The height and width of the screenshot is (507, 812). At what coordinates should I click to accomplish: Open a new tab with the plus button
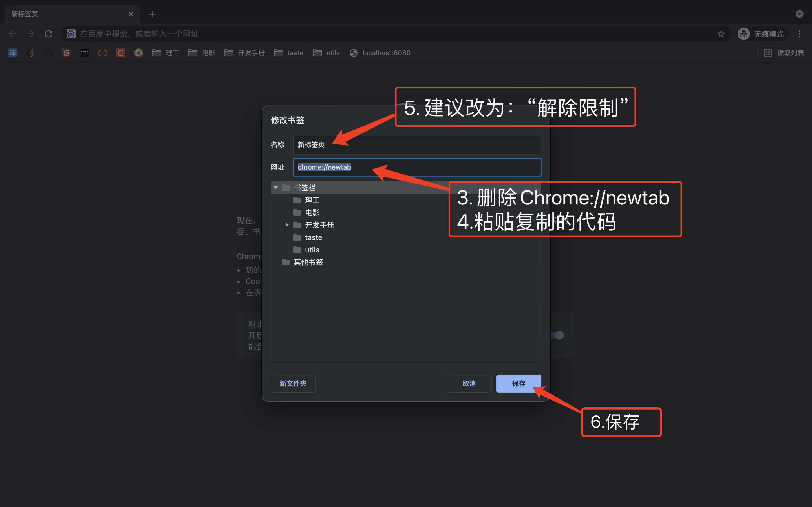tap(152, 14)
